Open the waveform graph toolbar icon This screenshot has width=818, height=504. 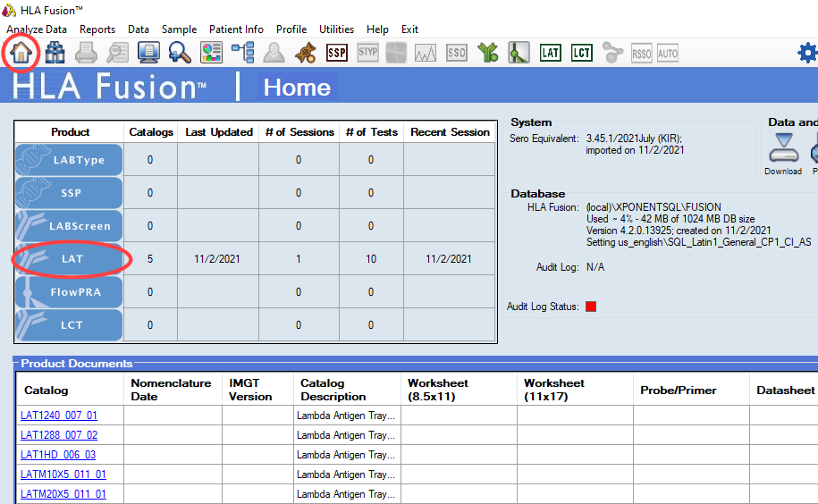[x=426, y=53]
